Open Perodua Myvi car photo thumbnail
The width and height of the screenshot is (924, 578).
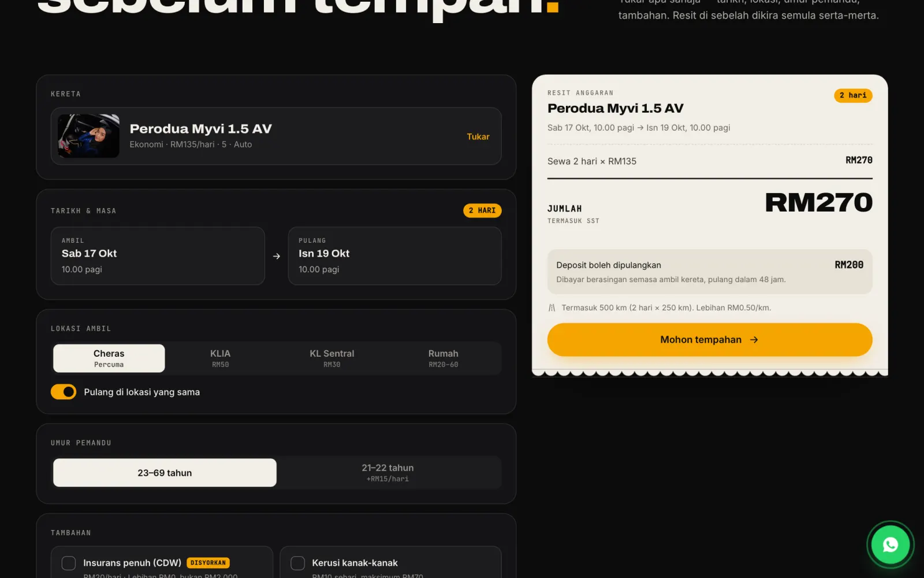pos(89,136)
